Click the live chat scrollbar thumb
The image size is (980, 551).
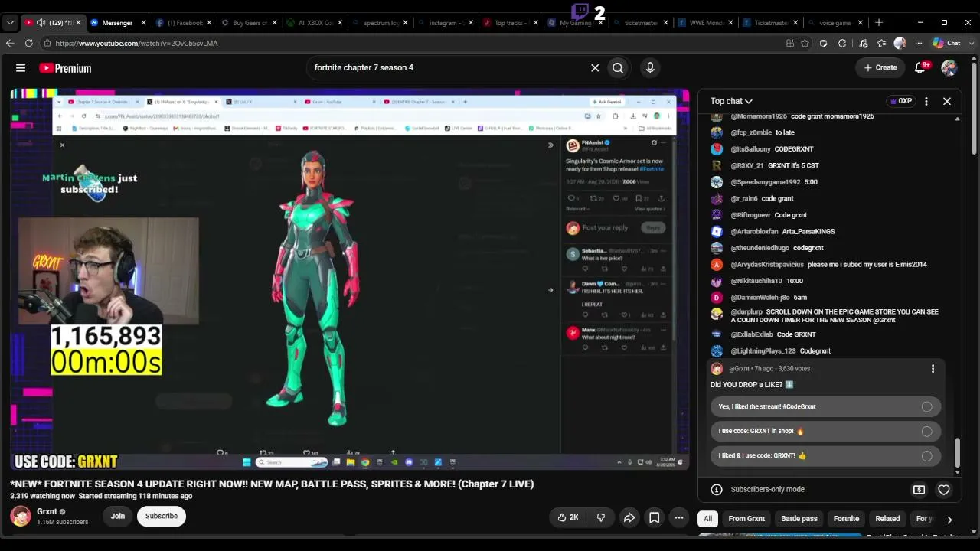957,452
